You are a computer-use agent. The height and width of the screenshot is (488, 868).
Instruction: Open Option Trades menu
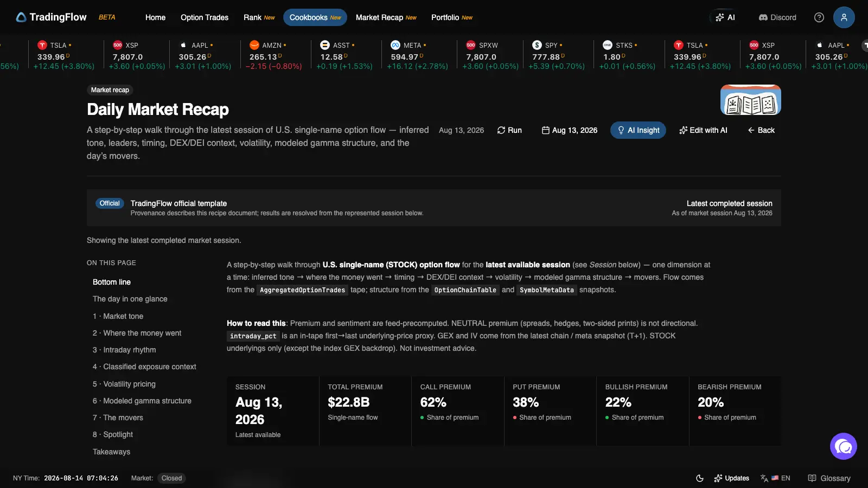(x=205, y=17)
